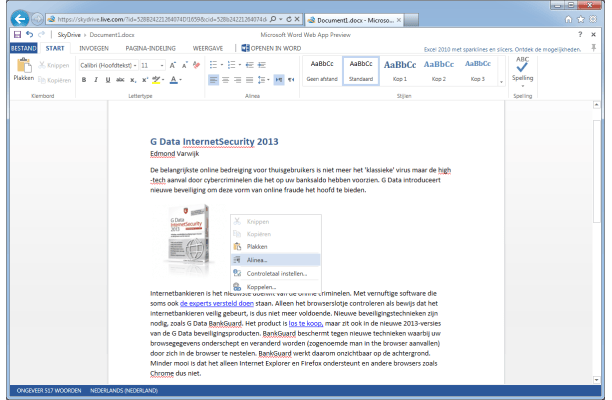Apply the Geen afstand style
Screen dimensions: 612x400
tap(322, 70)
